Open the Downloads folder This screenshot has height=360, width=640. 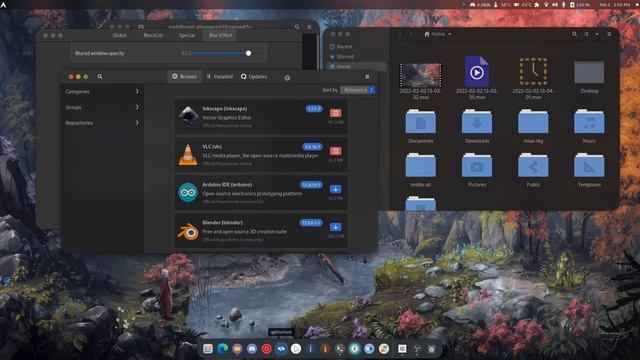tap(477, 121)
